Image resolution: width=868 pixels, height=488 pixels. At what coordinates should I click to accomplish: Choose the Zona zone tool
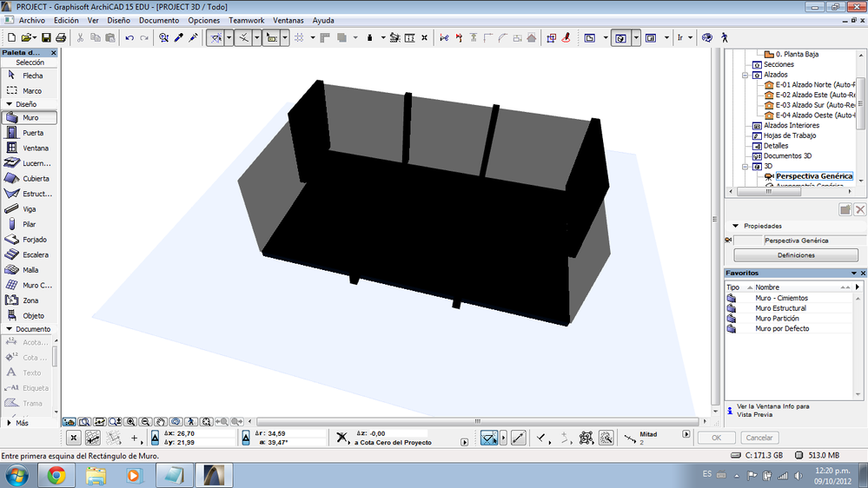click(30, 300)
